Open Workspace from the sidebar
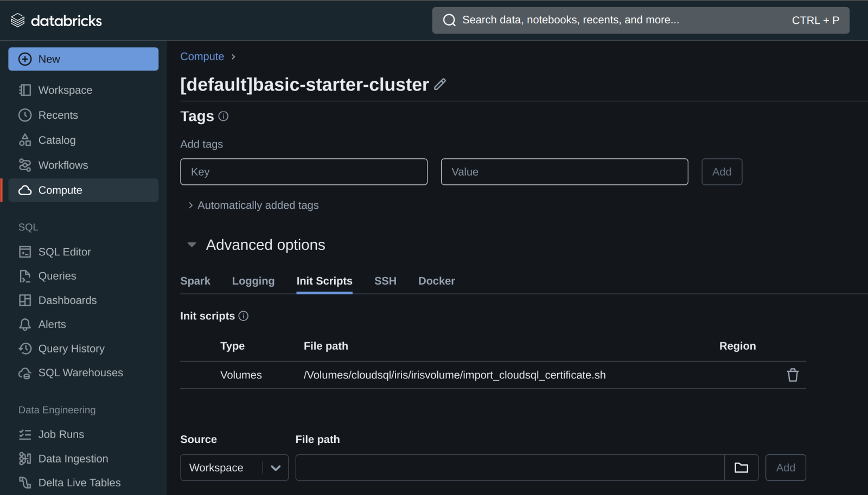The height and width of the screenshot is (495, 868). tap(65, 90)
